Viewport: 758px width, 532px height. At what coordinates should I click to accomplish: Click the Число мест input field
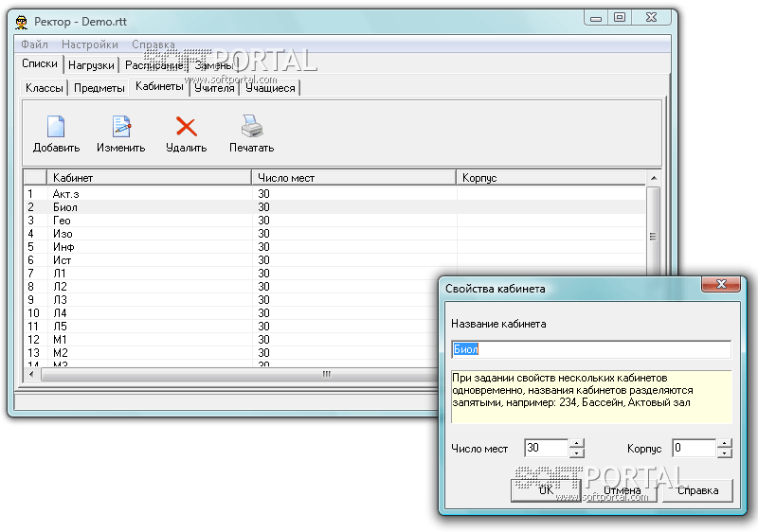point(547,448)
